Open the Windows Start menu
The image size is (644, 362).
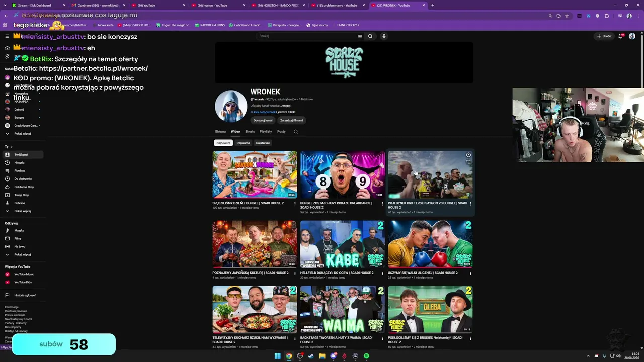tap(278, 356)
